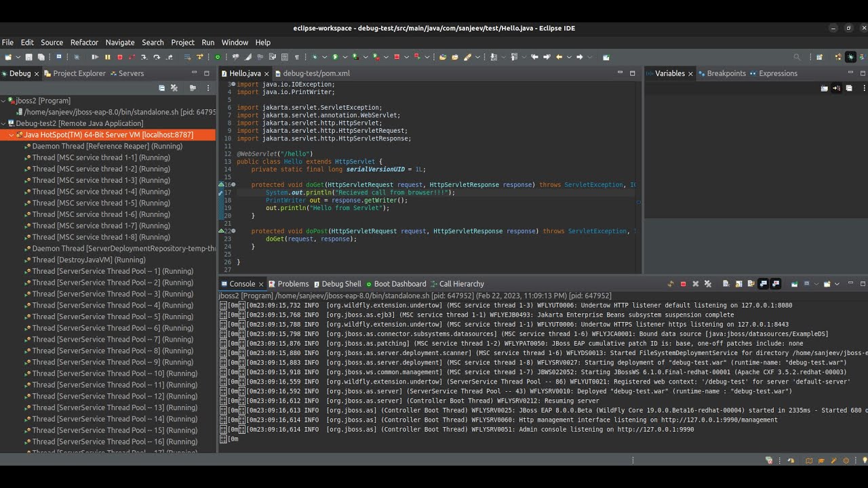868x488 pixels.
Task: Open the Run launch dropdown arrow
Action: pyautogui.click(x=345, y=57)
